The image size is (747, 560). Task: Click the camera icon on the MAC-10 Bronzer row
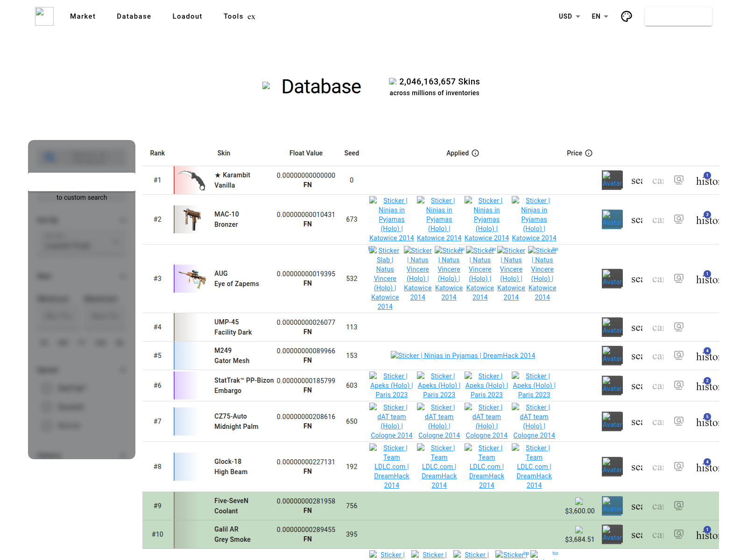pos(658,220)
